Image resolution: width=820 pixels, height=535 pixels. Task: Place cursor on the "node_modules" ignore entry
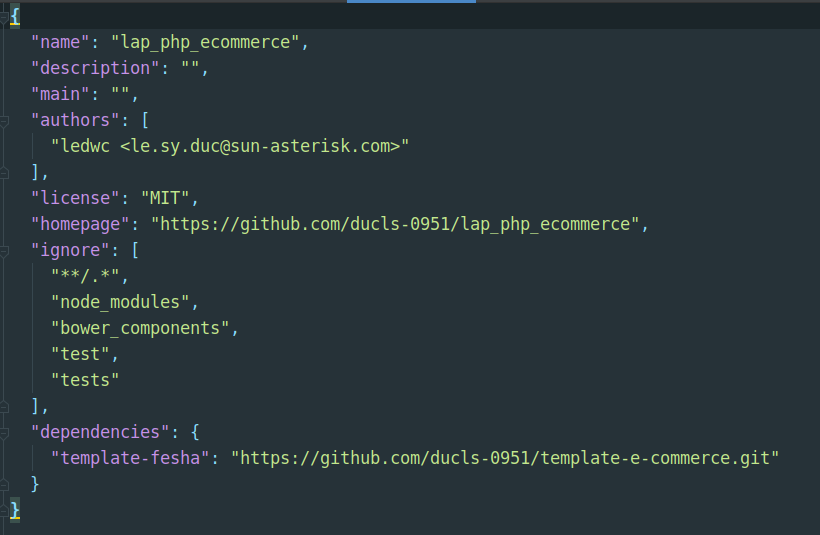[x=120, y=302]
